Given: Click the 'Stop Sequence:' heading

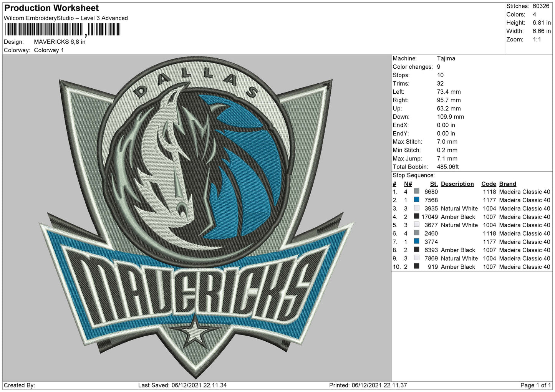Looking at the screenshot, I should 414,175.
